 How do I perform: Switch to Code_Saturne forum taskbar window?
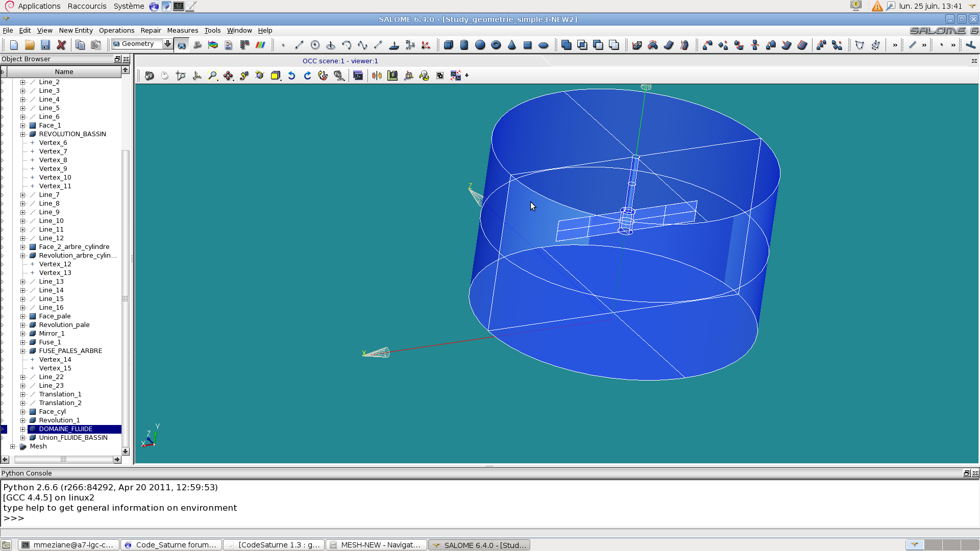tap(171, 545)
